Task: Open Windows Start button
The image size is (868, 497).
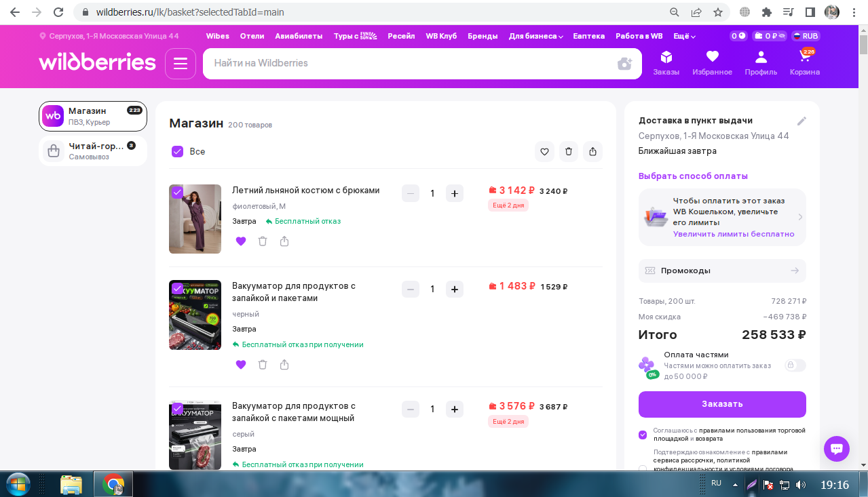Action: point(18,484)
